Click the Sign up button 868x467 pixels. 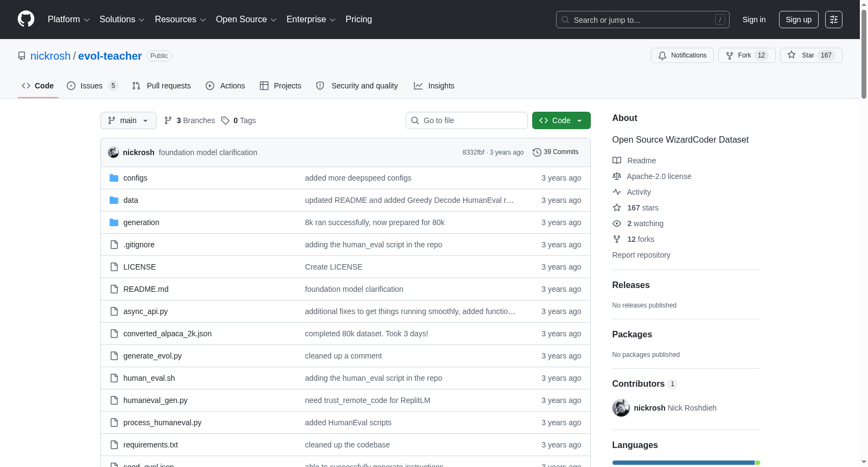coord(799,20)
